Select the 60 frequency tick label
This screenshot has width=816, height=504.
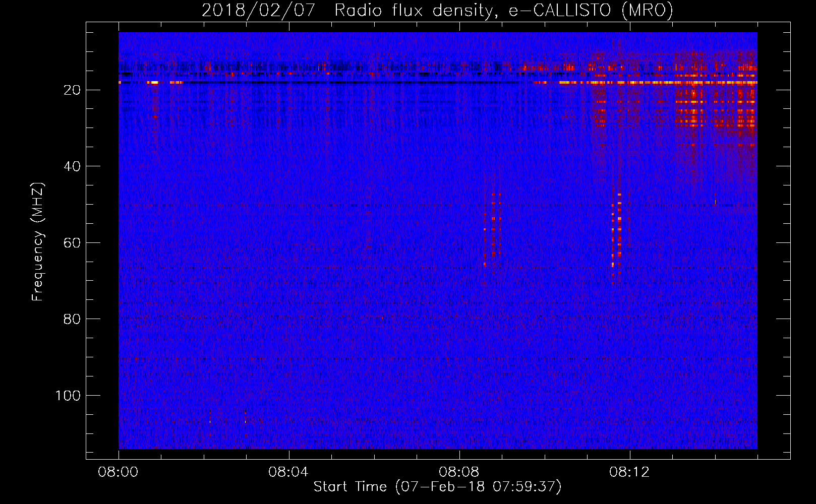72,243
